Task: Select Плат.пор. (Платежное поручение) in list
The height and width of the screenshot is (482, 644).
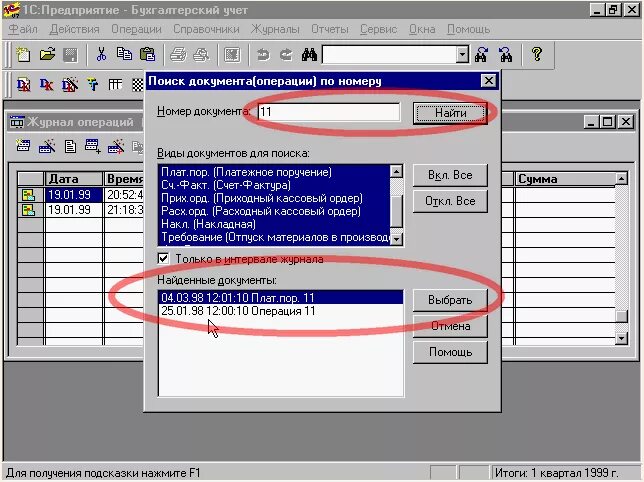Action: (x=274, y=172)
